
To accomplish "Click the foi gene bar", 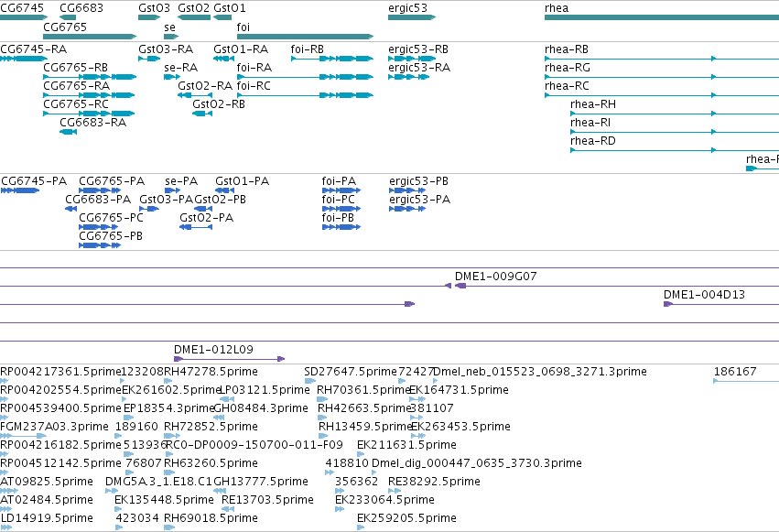I will (305, 37).
